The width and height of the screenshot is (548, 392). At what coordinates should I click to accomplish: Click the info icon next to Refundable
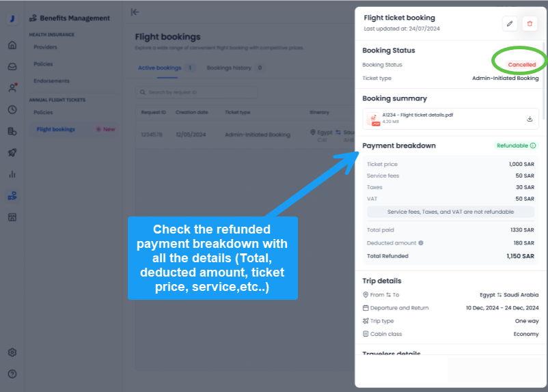(x=533, y=145)
